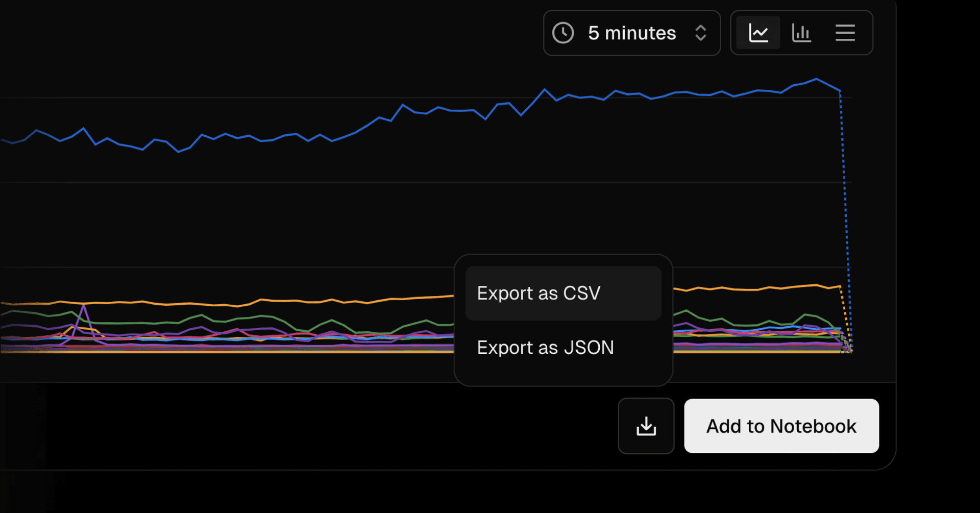Click the purple spike on the chart
980x513 pixels.
point(84,306)
